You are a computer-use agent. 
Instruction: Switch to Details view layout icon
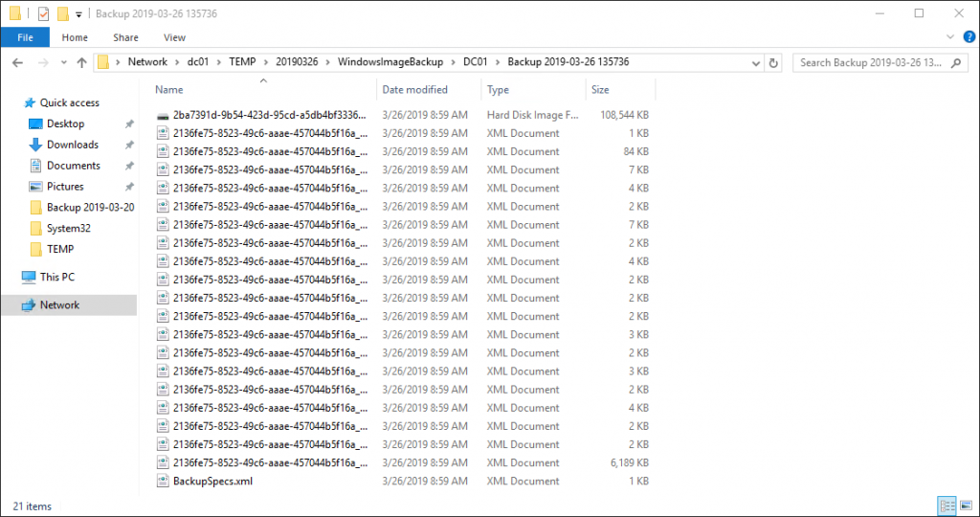coord(945,506)
